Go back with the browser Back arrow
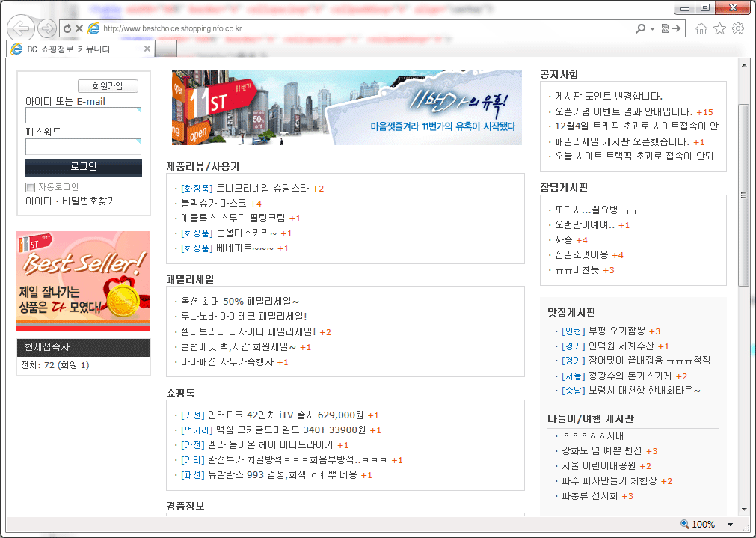This screenshot has height=538, width=756. [21, 28]
